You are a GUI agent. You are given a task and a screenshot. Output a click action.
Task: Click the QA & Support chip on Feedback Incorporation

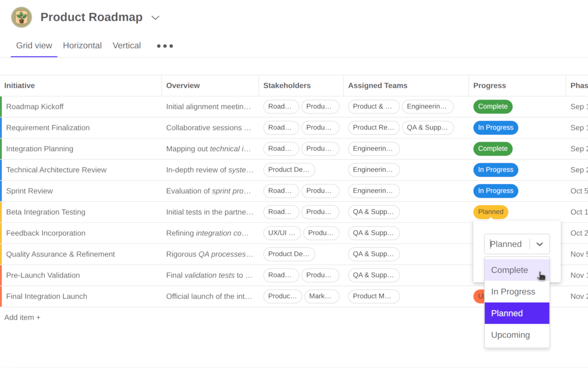pyautogui.click(x=374, y=233)
